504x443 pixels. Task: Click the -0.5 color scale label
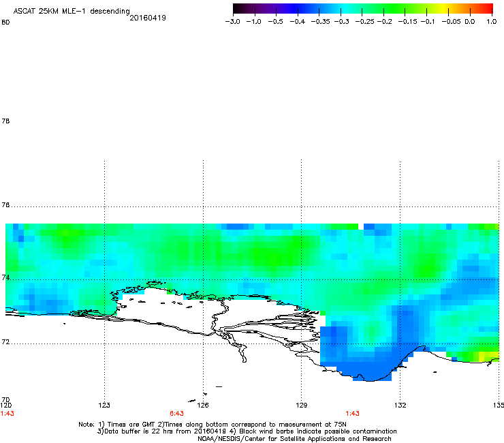pyautogui.click(x=275, y=22)
